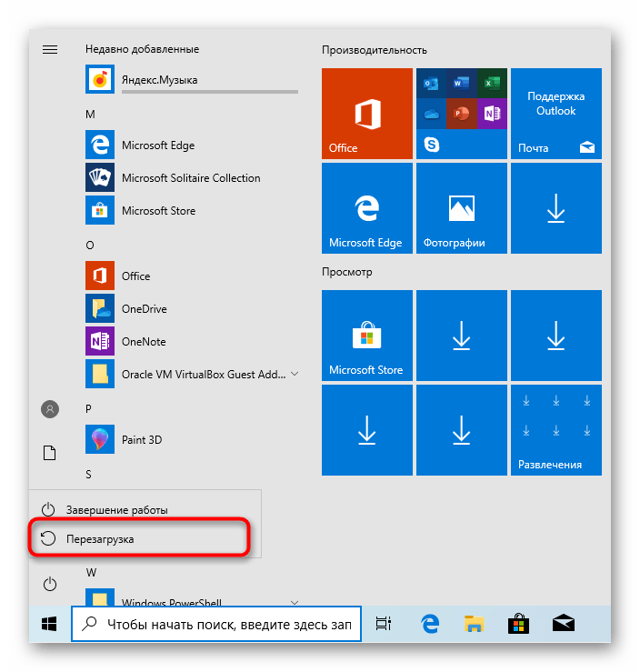Click the letter P section header

click(88, 409)
